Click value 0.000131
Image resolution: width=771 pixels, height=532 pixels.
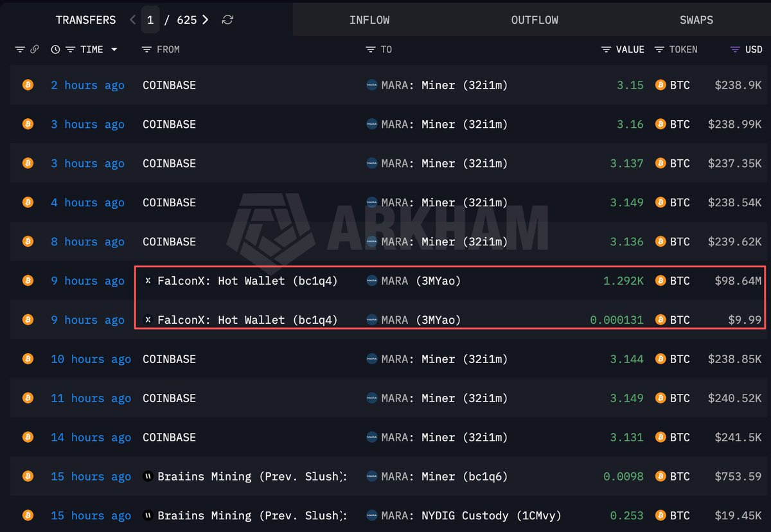point(617,320)
